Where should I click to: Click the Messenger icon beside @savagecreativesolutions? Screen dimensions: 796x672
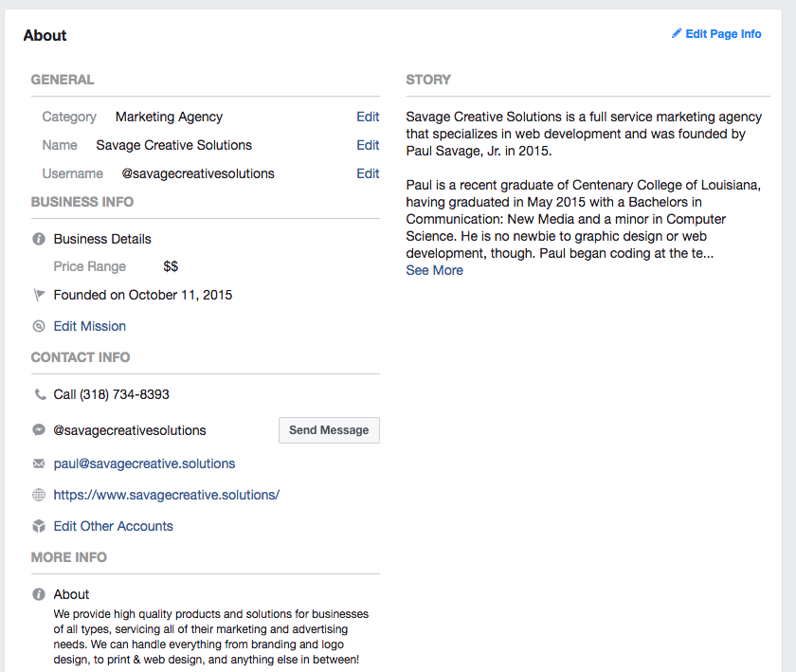point(39,430)
